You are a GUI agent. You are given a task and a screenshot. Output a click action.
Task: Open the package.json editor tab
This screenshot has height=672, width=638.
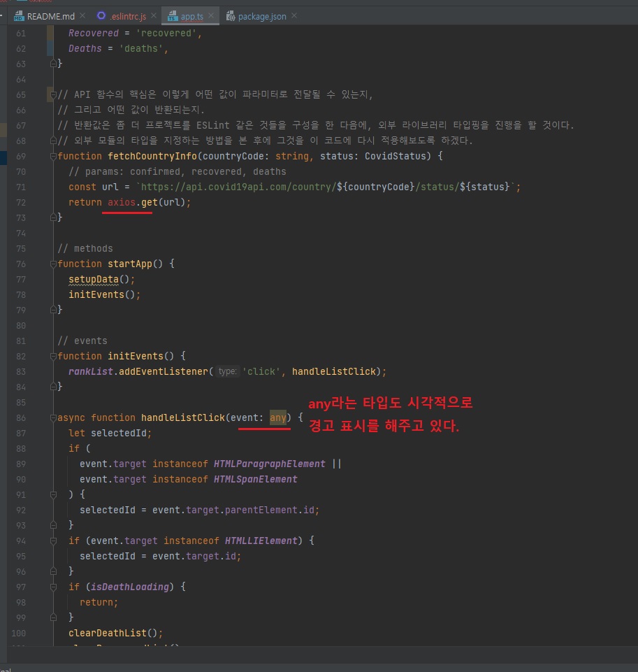tap(261, 16)
